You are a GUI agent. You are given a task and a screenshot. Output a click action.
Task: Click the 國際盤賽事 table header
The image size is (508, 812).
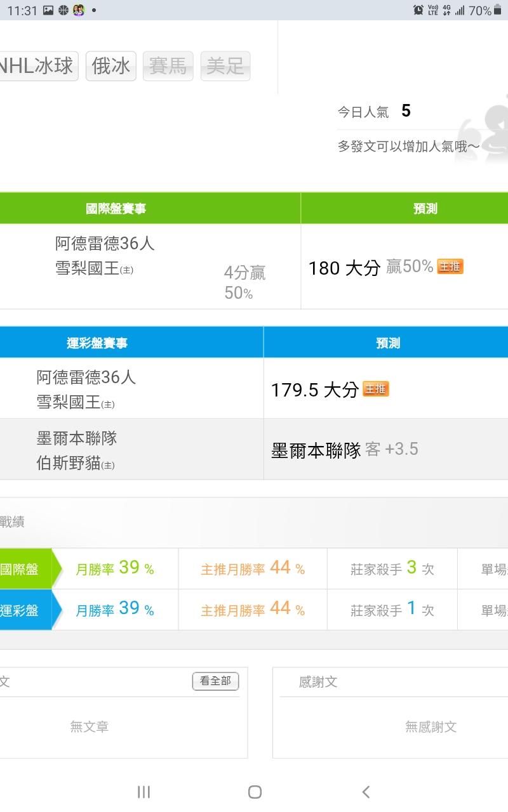(116, 209)
